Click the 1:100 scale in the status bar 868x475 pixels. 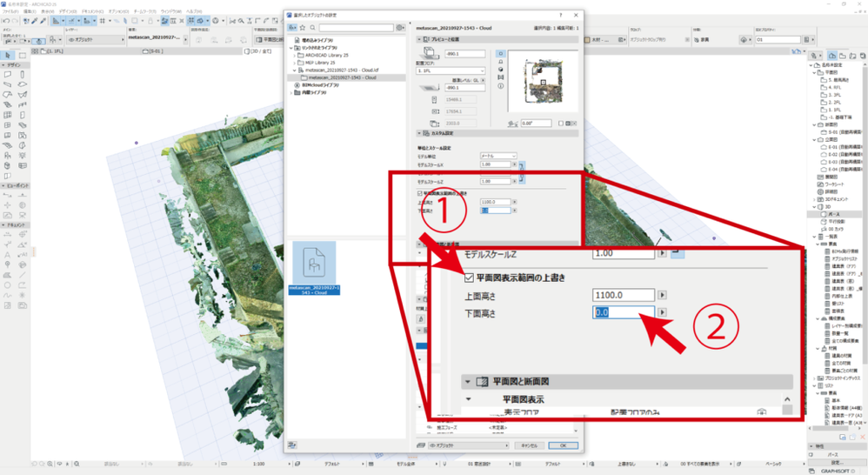(x=258, y=464)
